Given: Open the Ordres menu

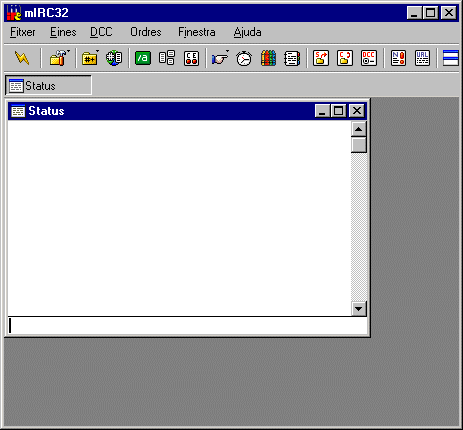Looking at the screenshot, I should point(146,32).
